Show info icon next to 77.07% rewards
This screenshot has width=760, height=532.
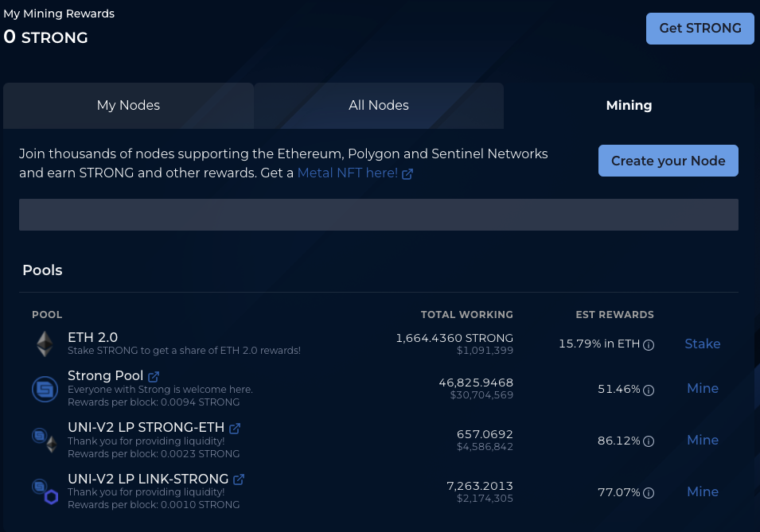(649, 493)
